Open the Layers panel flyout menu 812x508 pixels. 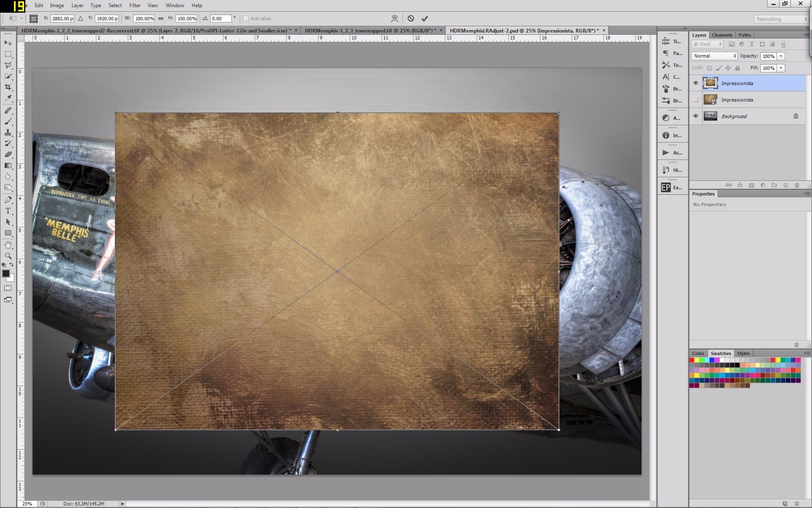806,35
